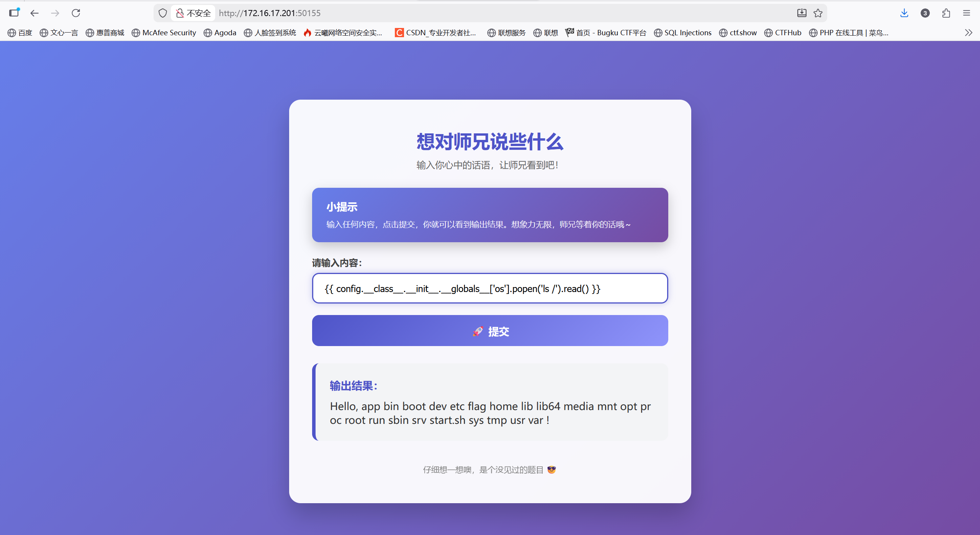The height and width of the screenshot is (535, 980).
Task: Open the recent tabs view icon
Action: tap(14, 13)
